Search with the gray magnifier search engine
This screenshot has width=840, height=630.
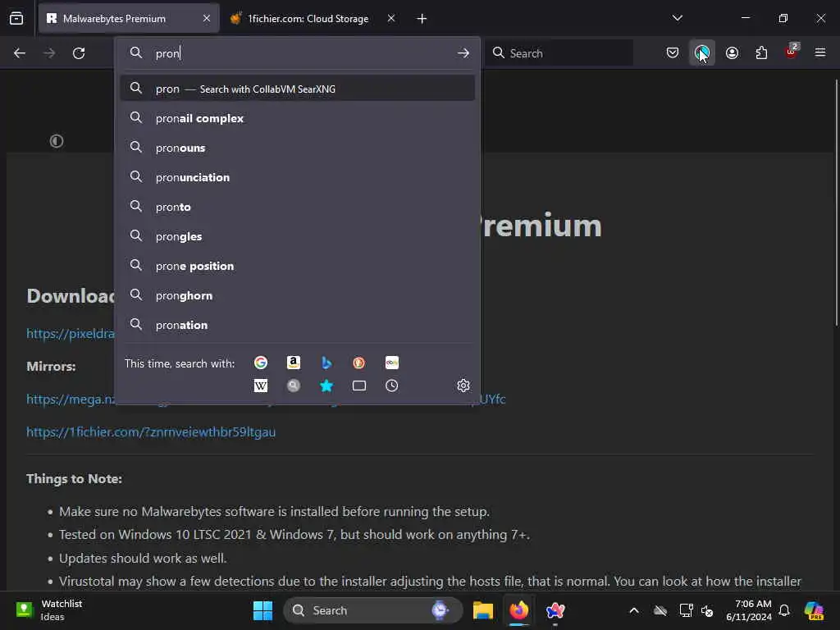point(294,386)
